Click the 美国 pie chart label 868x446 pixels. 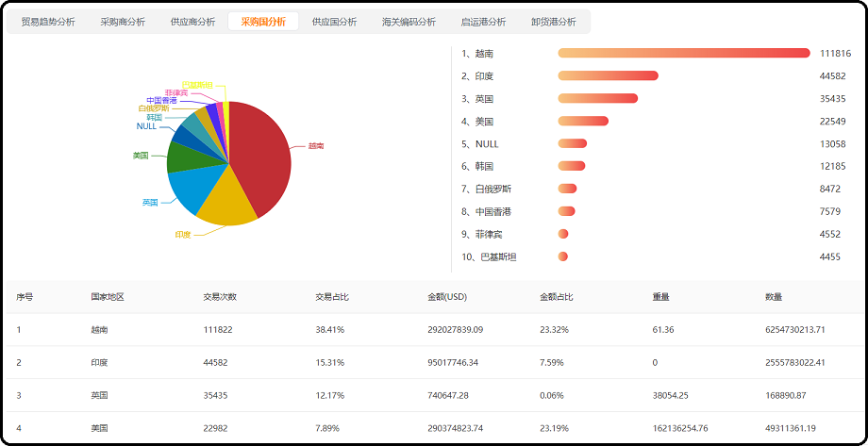(x=141, y=156)
